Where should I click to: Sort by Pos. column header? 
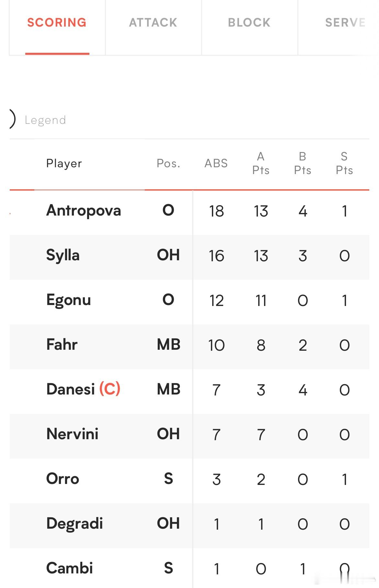168,163
